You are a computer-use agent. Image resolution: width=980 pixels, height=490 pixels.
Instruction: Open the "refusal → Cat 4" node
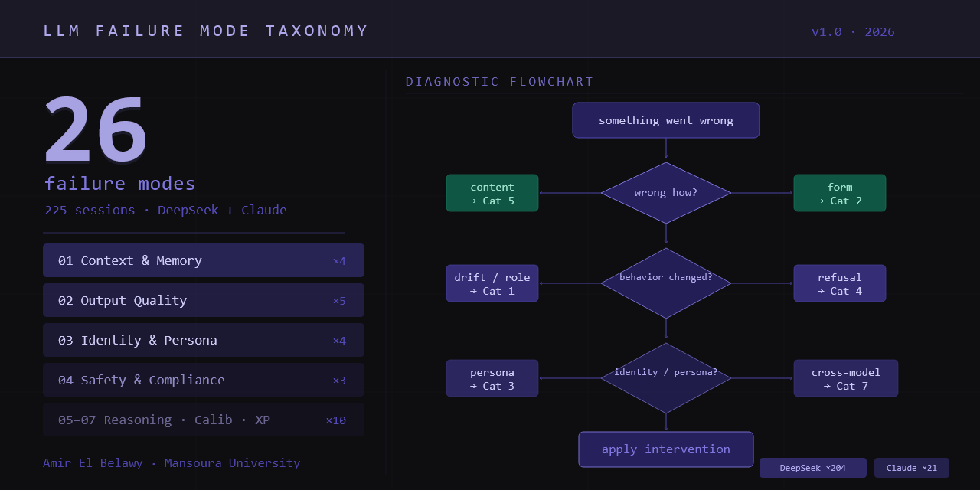coord(839,283)
